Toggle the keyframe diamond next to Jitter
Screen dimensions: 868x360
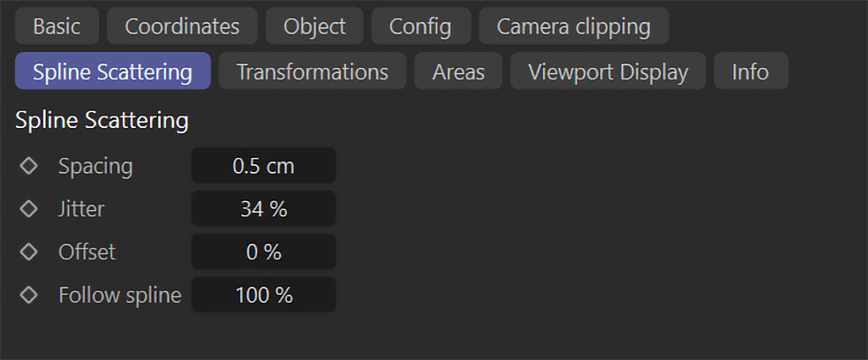click(x=28, y=209)
